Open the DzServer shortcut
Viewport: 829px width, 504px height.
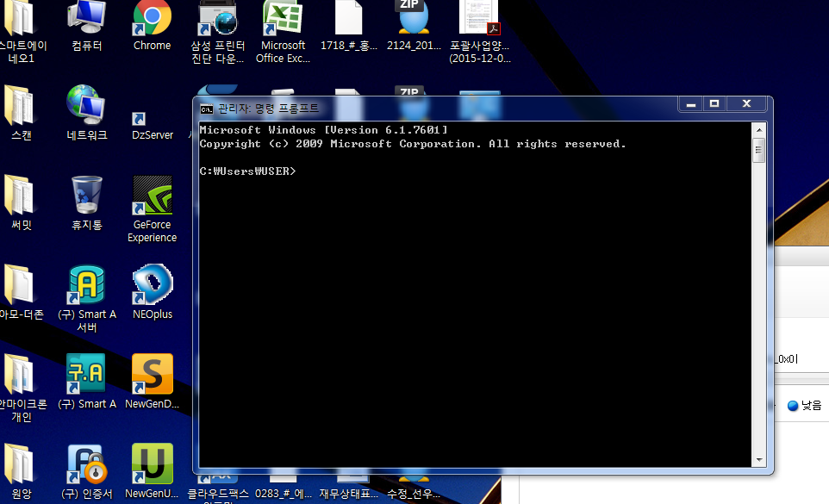pyautogui.click(x=153, y=126)
